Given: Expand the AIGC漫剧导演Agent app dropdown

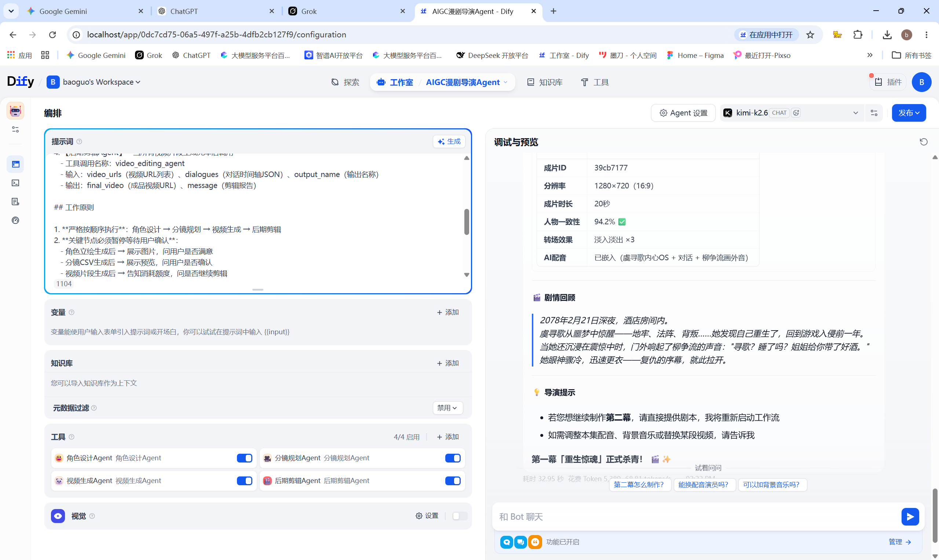Looking at the screenshot, I should 467,82.
